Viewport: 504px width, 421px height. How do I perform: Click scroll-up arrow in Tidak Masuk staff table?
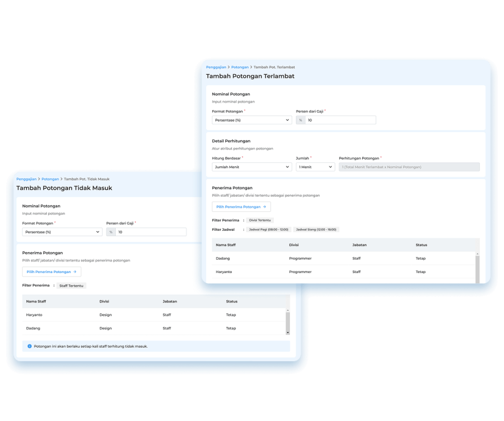[288, 311]
